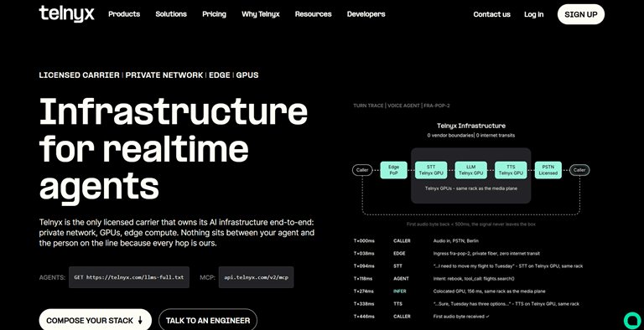This screenshot has height=330, width=644.
Task: Click the TTS Telnyx GPU node
Action: pyautogui.click(x=511, y=170)
